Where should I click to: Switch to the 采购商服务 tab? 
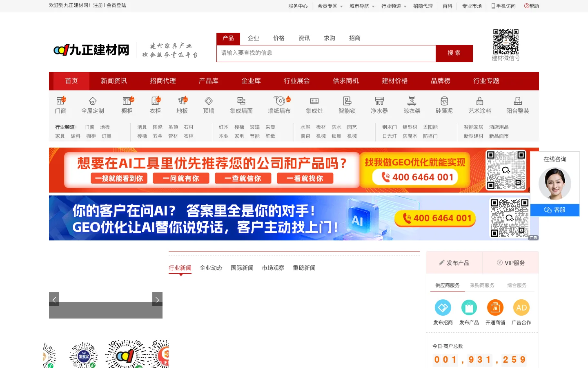[482, 285]
